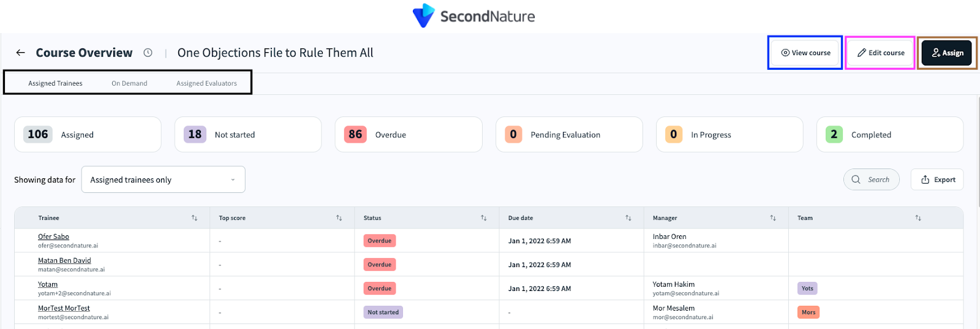The image size is (980, 329).
Task: Click the clock history icon
Action: coord(148,53)
